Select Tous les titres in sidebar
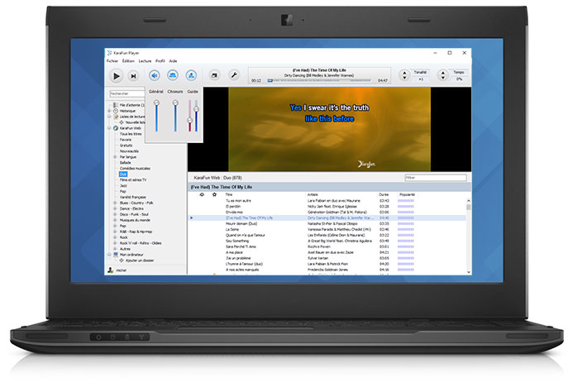The width and height of the screenshot is (573, 392). click(131, 134)
